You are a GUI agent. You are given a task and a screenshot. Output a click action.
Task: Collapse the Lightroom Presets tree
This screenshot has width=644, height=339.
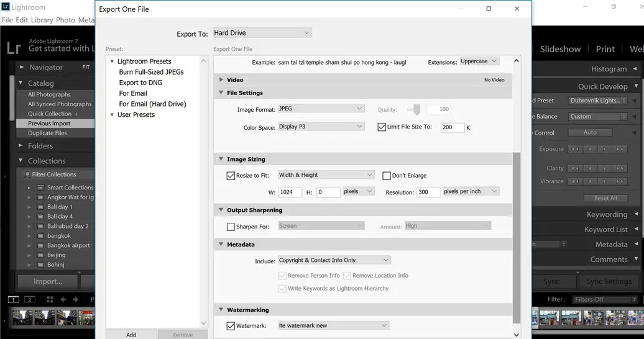[x=112, y=61]
